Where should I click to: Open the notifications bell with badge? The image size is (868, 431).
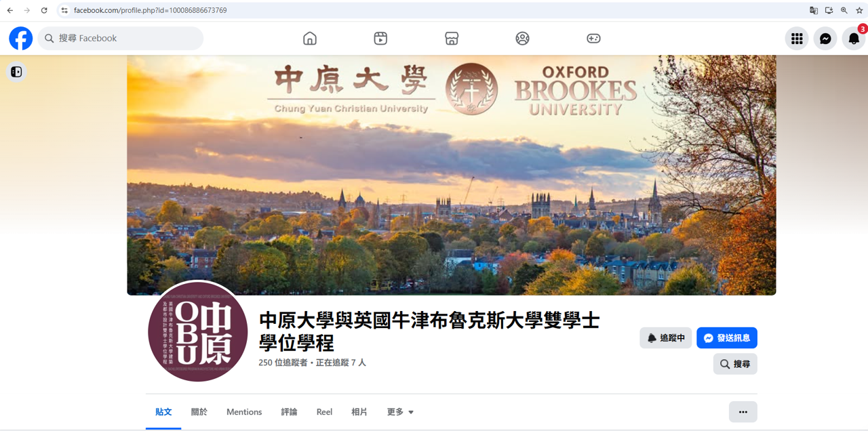pos(854,39)
